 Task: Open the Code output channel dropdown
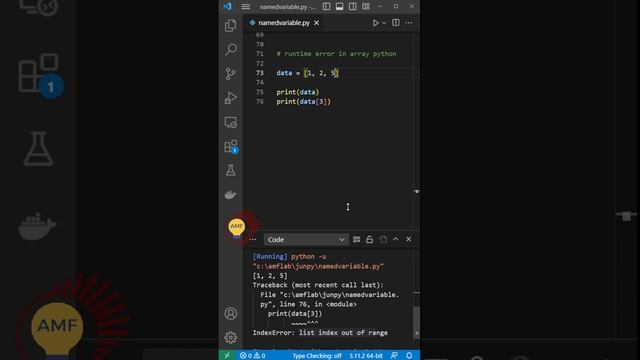(x=306, y=240)
